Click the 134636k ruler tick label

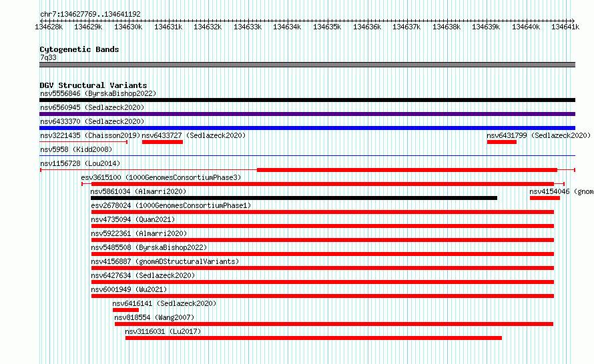(367, 27)
